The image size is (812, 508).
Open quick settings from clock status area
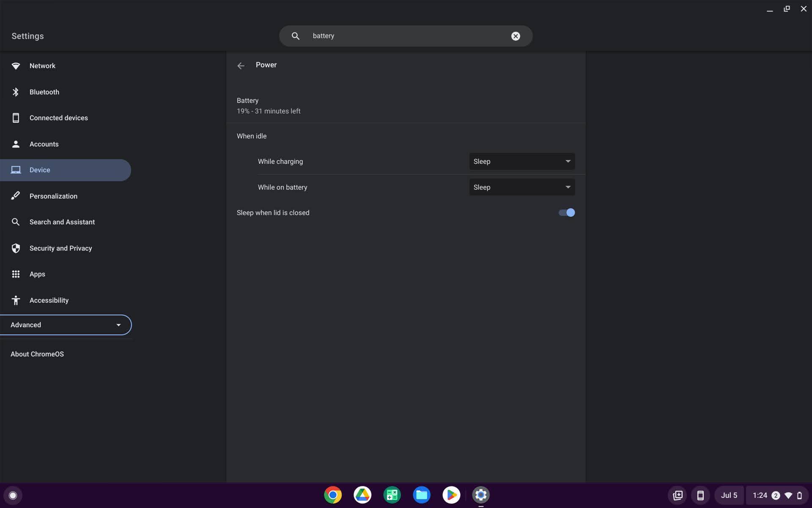pyautogui.click(x=776, y=495)
